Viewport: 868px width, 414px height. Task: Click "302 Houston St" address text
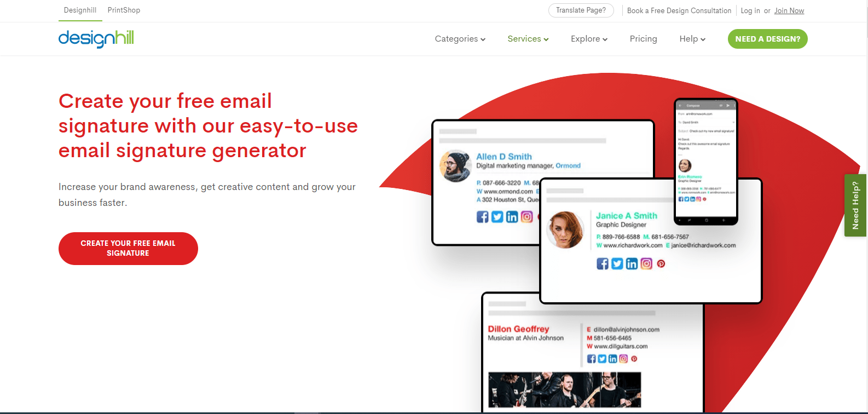503,200
